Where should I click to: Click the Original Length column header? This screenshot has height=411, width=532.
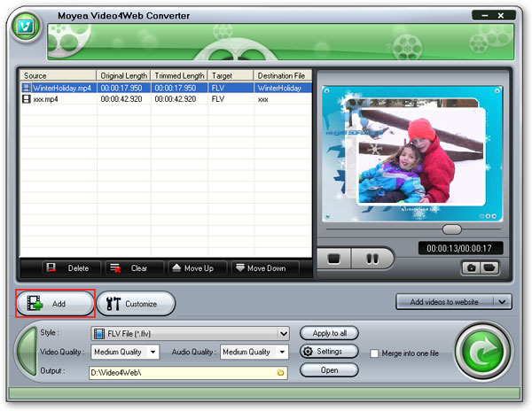[124, 75]
